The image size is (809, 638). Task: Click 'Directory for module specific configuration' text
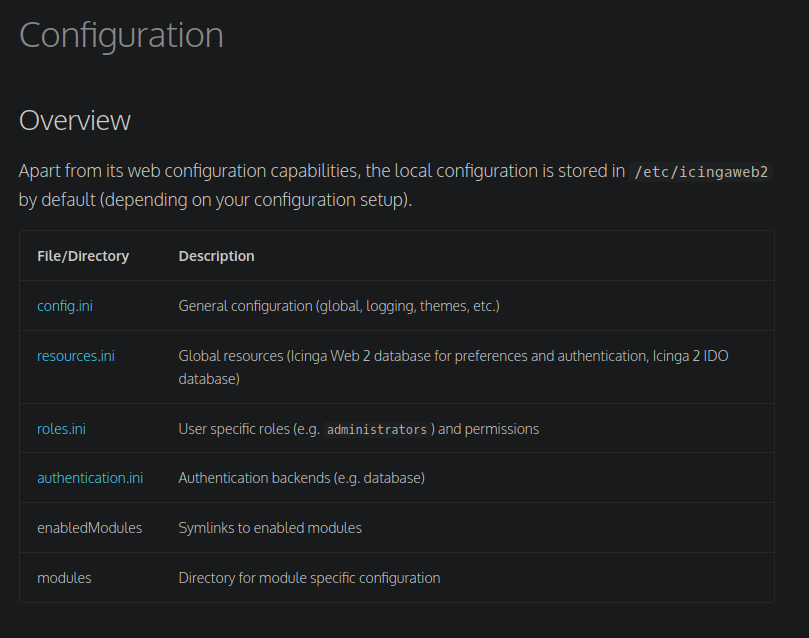(x=309, y=578)
